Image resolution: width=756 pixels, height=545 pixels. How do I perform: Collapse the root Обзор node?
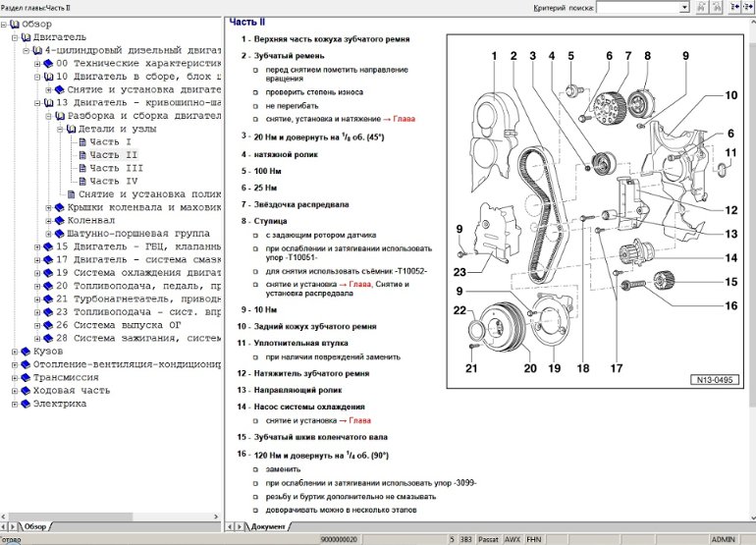(4, 25)
